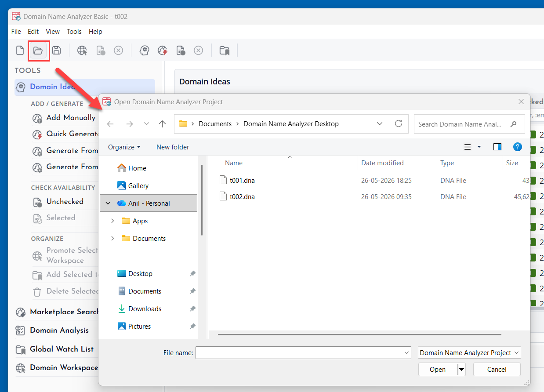Go forward in the file dialog
The width and height of the screenshot is (544, 392).
pyautogui.click(x=129, y=124)
